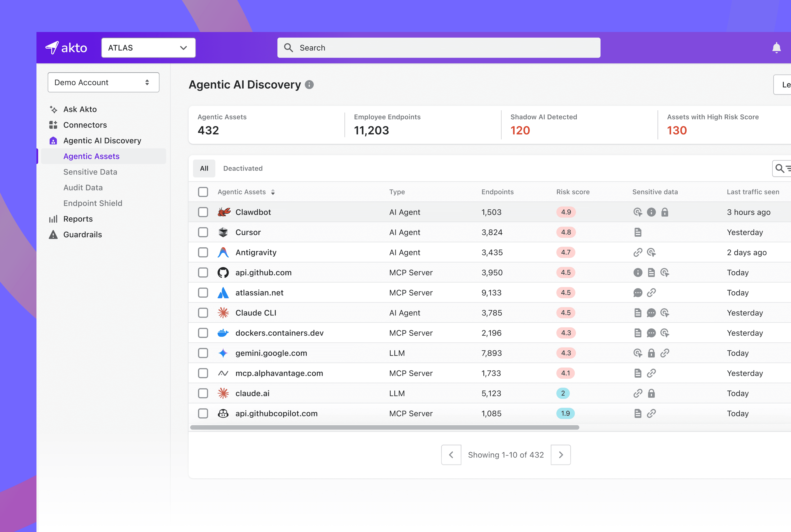This screenshot has width=791, height=532.
Task: Click the Reports bar chart icon
Action: point(53,219)
